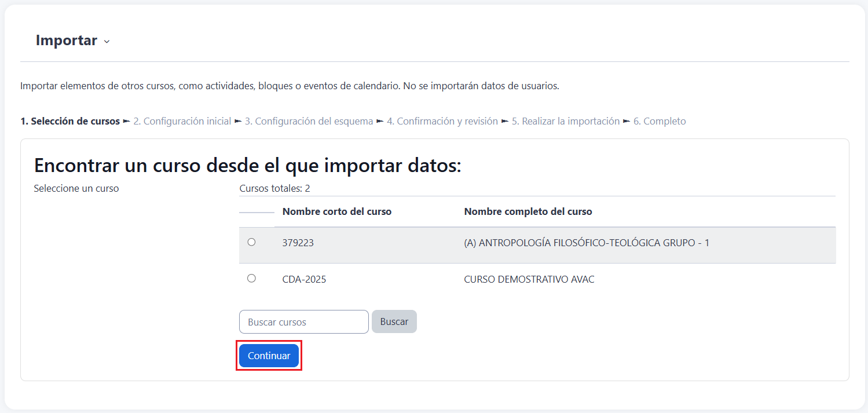The height and width of the screenshot is (413, 868).
Task: Click the Nombre corto del curso column header
Action: coord(337,212)
